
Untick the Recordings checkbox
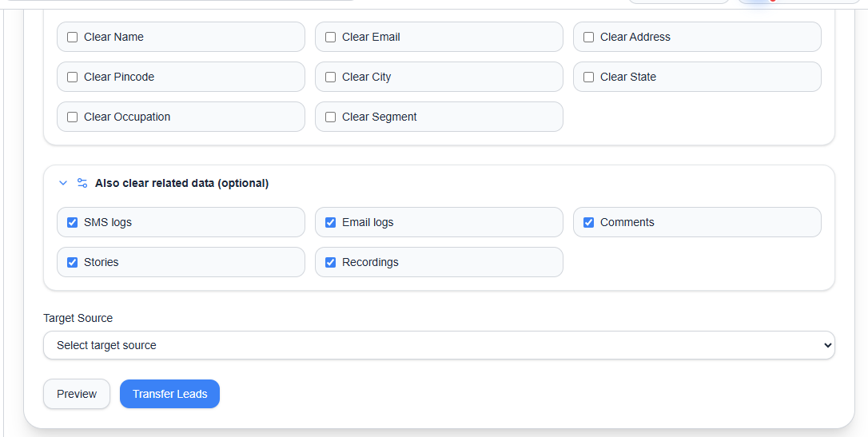coord(331,262)
